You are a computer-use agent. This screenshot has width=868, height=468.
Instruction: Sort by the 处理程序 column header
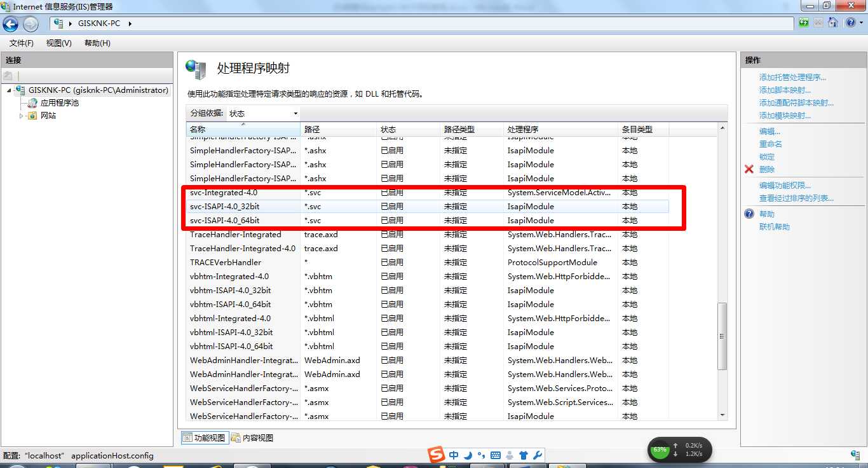pos(560,129)
